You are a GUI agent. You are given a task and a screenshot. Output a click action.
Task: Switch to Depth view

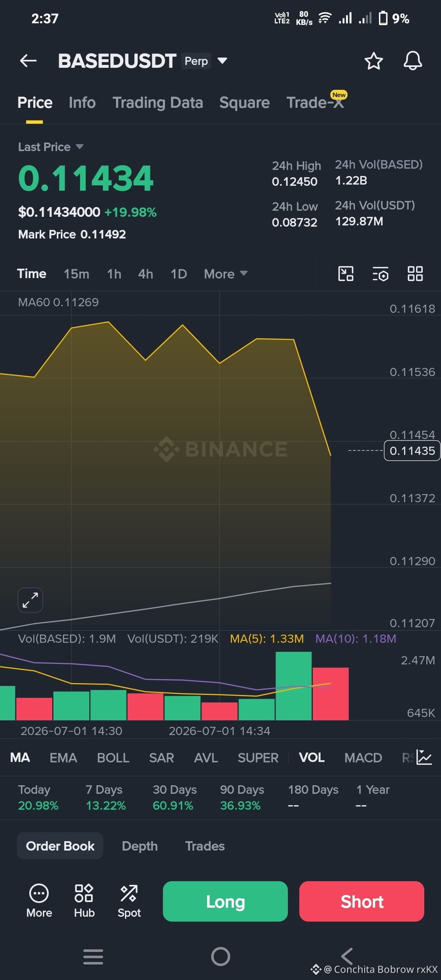point(140,846)
